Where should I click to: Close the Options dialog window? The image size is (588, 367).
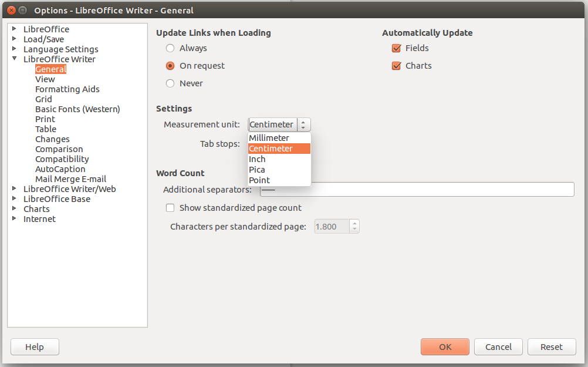click(x=11, y=10)
